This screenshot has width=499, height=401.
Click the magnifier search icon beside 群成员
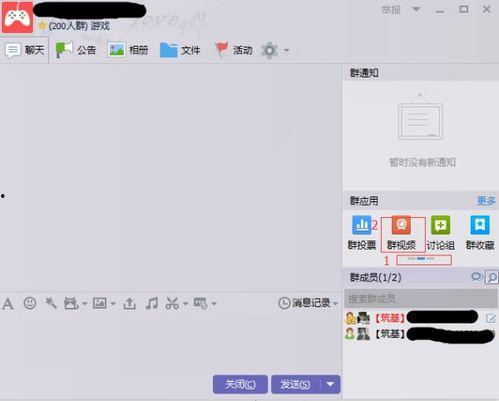[492, 277]
